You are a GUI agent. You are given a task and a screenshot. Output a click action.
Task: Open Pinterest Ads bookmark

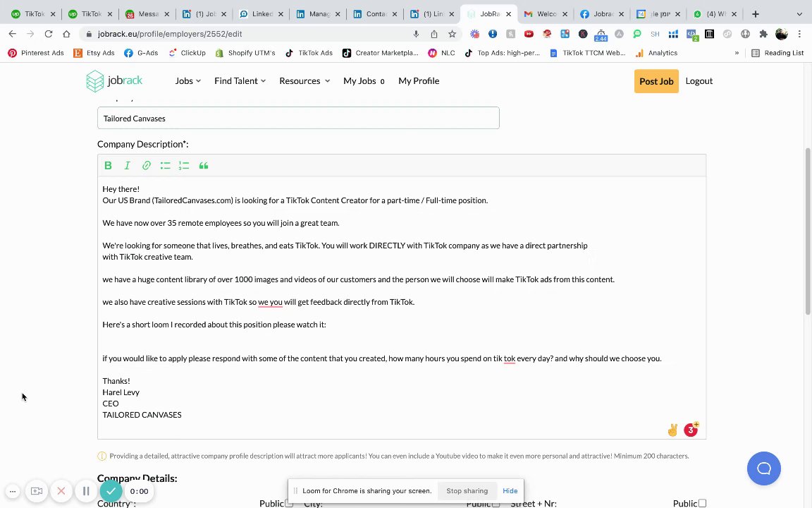36,53
